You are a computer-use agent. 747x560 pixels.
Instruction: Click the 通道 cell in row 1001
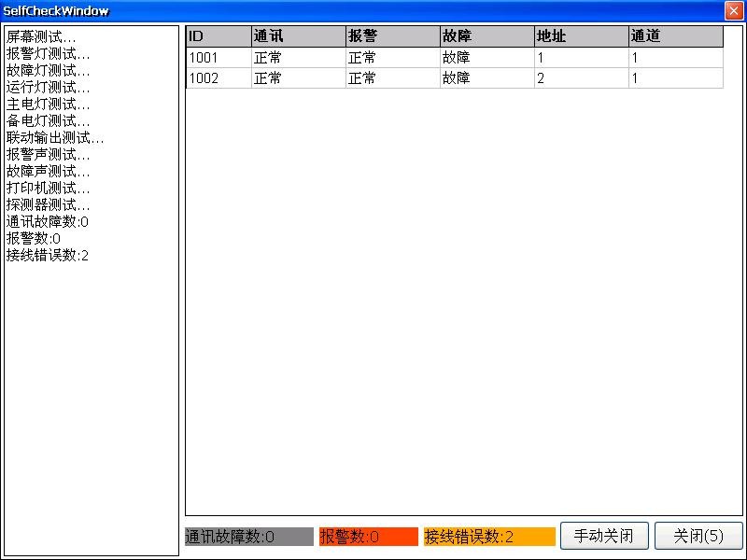pyautogui.click(x=675, y=58)
